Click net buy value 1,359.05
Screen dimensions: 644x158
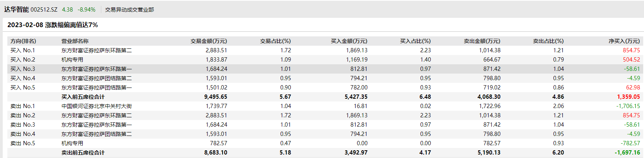(628, 97)
